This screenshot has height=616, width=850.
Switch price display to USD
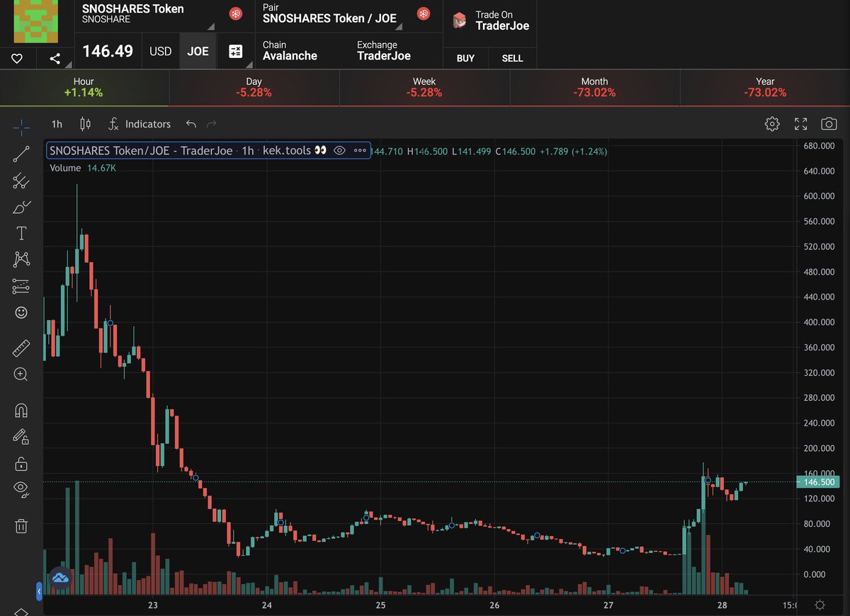(x=160, y=50)
